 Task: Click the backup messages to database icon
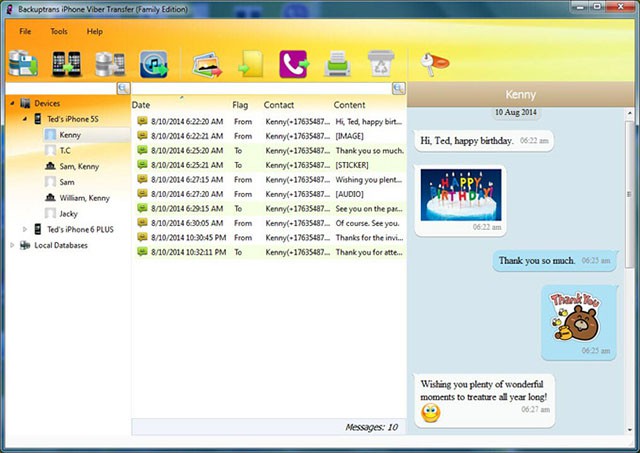22,64
